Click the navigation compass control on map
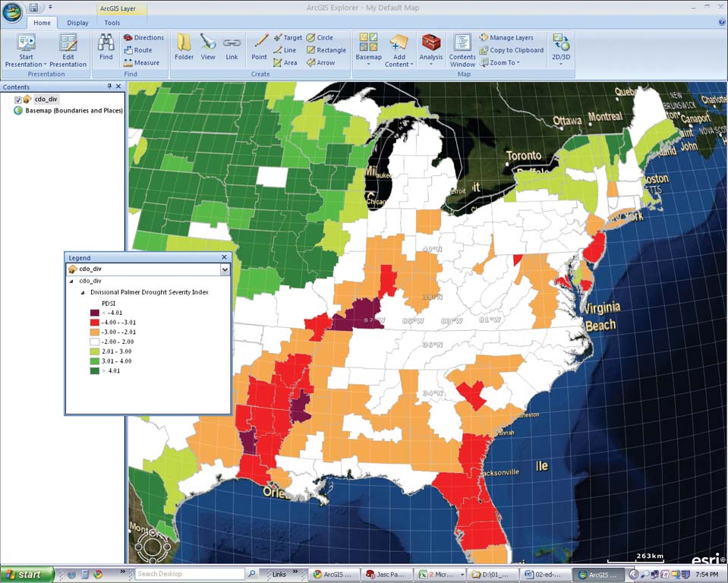Screen dimensions: 728x583 tap(153, 547)
